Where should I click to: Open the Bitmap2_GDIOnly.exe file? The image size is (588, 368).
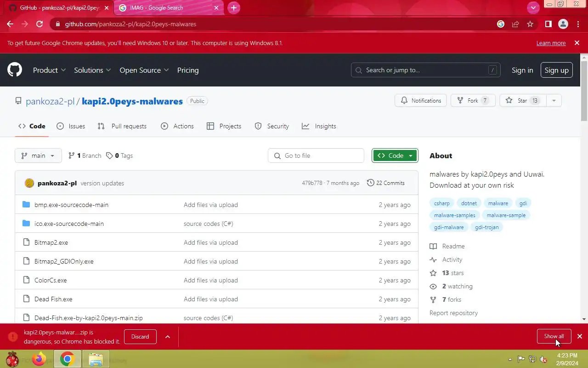click(x=64, y=261)
